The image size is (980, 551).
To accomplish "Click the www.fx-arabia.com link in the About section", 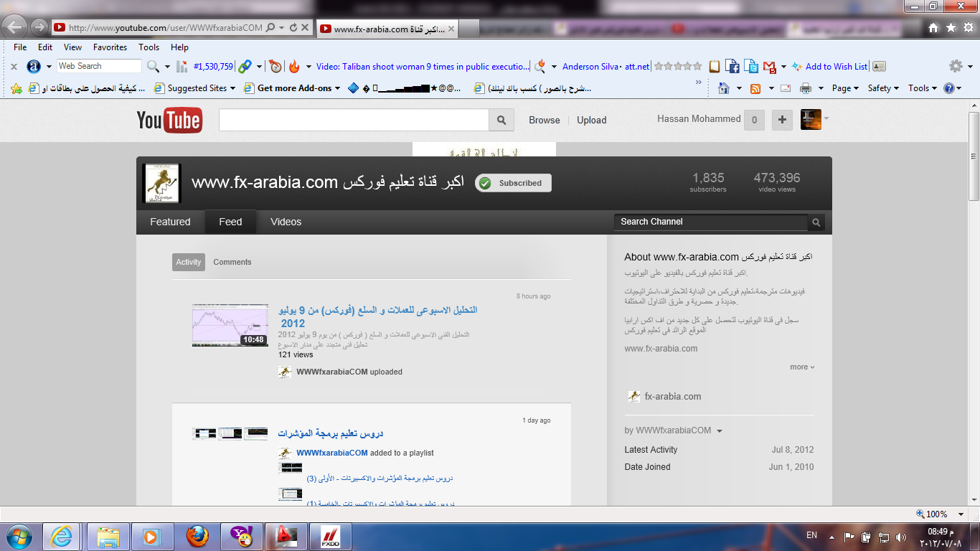I will [661, 349].
